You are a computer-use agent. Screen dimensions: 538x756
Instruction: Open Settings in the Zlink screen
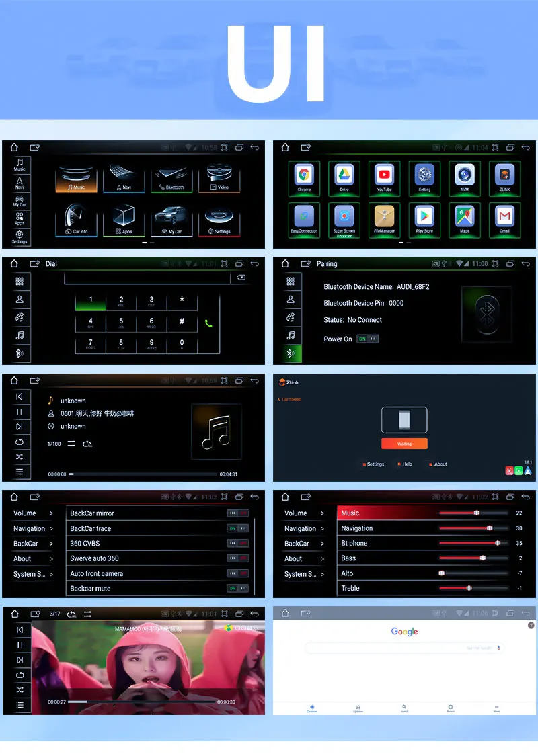coord(373,464)
